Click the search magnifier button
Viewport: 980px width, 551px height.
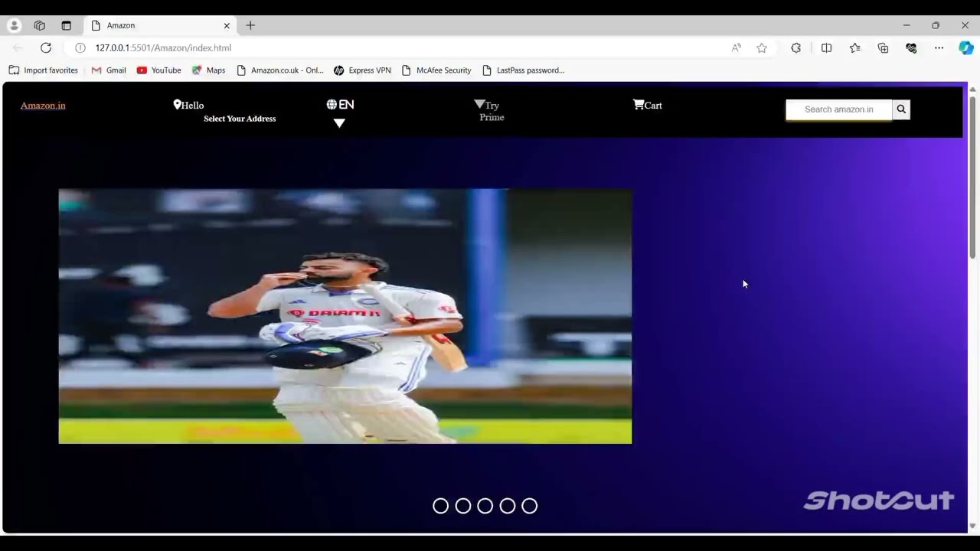point(901,109)
